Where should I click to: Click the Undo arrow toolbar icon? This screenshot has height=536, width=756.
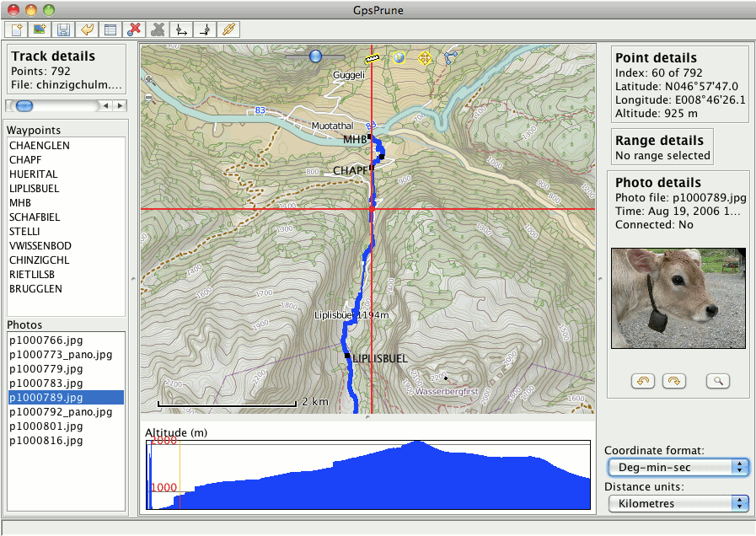pos(86,29)
